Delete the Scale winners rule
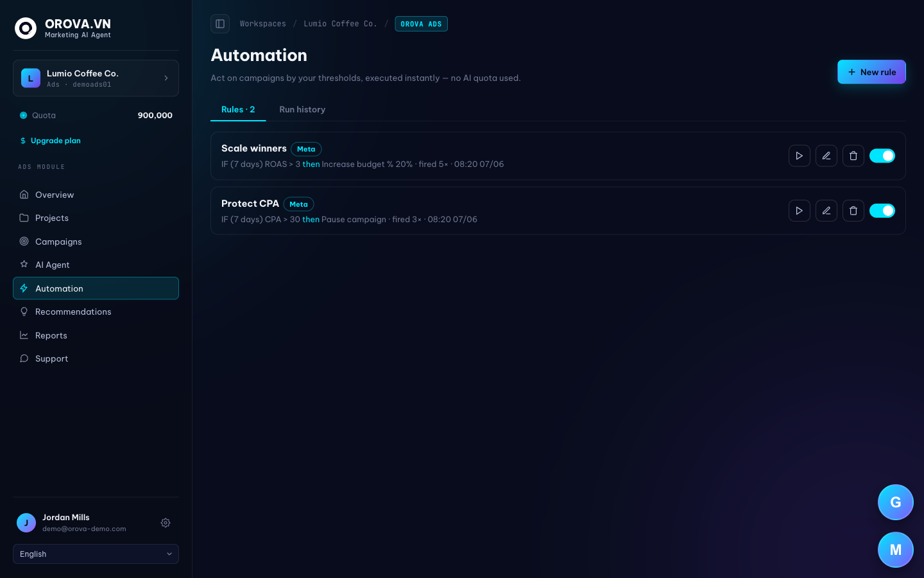 [853, 155]
